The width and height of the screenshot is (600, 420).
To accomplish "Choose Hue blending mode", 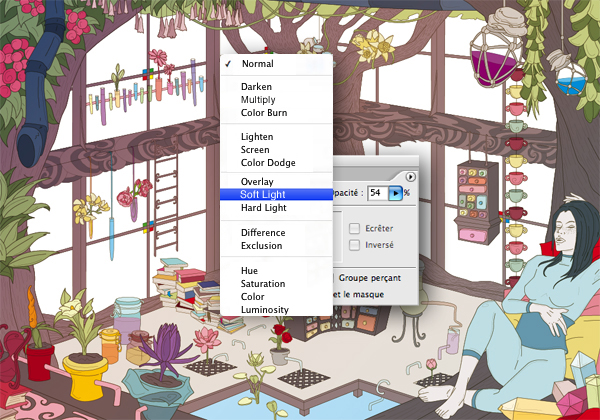I will pos(276,271).
